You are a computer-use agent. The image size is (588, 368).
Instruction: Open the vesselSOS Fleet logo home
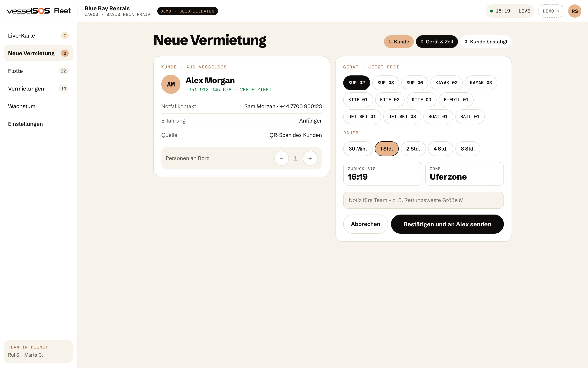39,11
